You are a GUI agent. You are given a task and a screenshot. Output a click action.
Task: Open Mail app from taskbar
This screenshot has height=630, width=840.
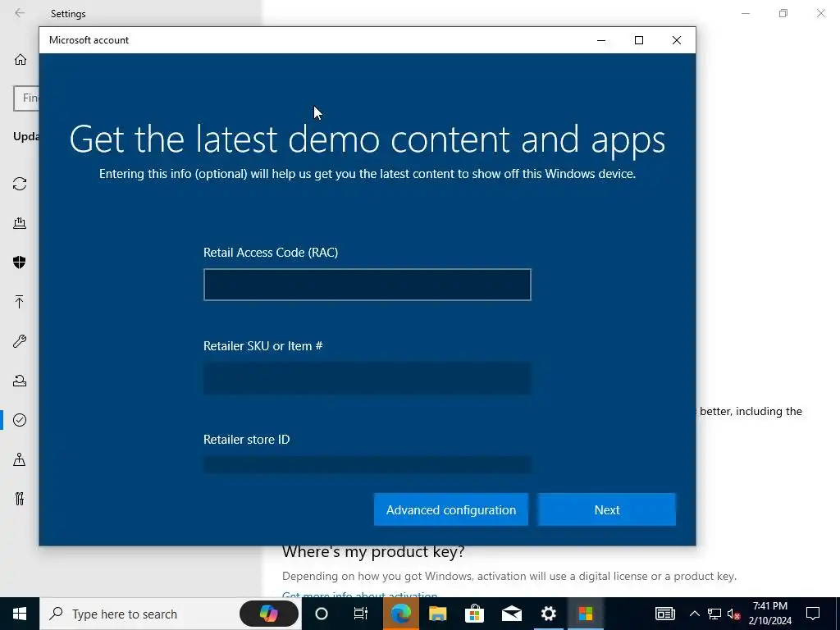click(512, 614)
